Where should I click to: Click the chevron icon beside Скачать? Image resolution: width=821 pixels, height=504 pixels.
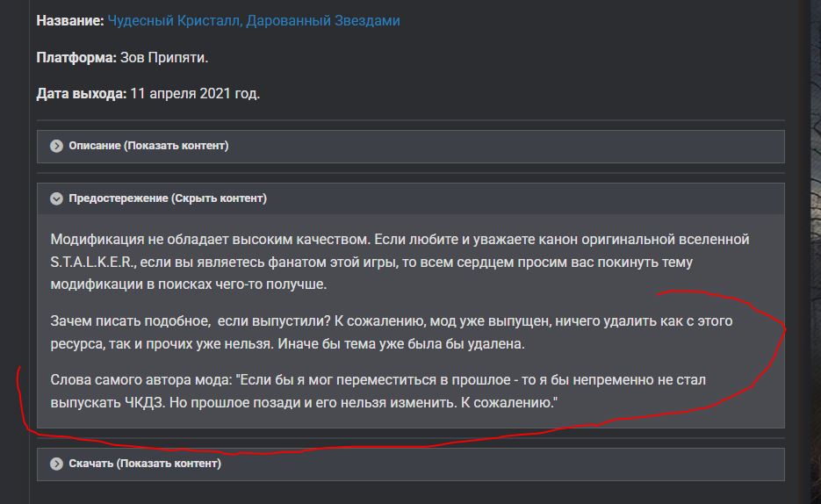pos(56,464)
